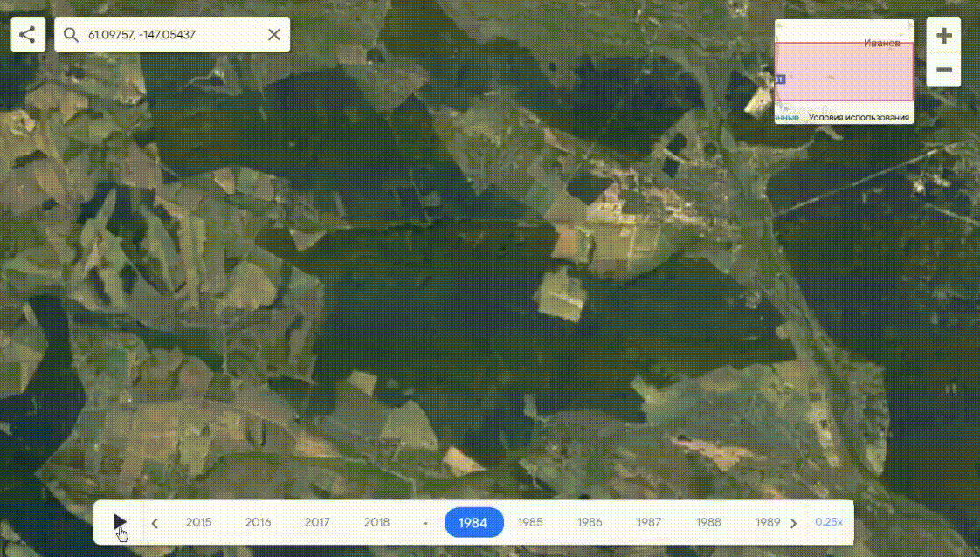Jump to the year 2015

pyautogui.click(x=199, y=522)
